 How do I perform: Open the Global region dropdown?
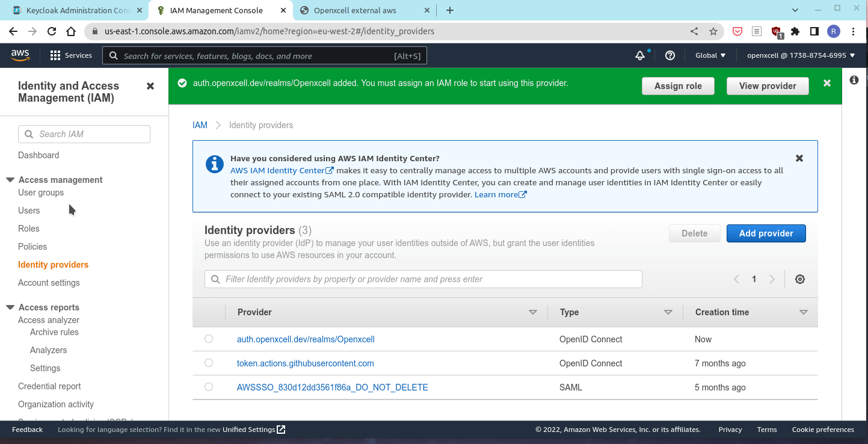pyautogui.click(x=710, y=55)
